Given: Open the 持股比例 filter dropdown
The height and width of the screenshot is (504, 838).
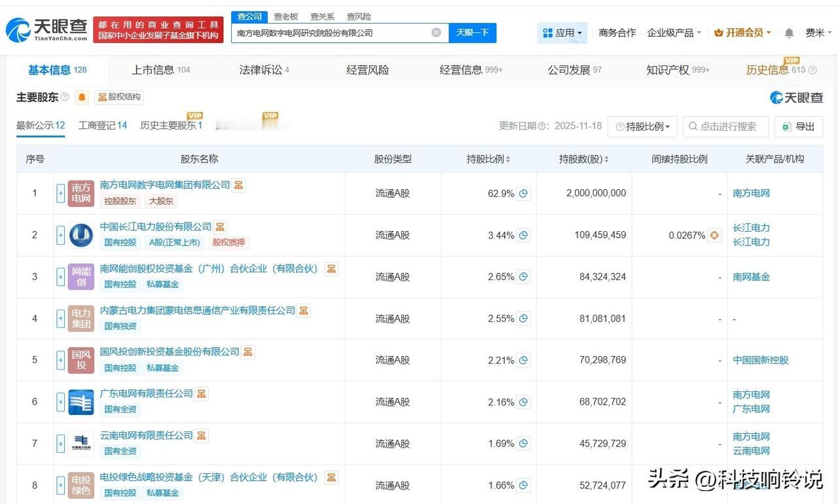Looking at the screenshot, I should click(x=642, y=126).
